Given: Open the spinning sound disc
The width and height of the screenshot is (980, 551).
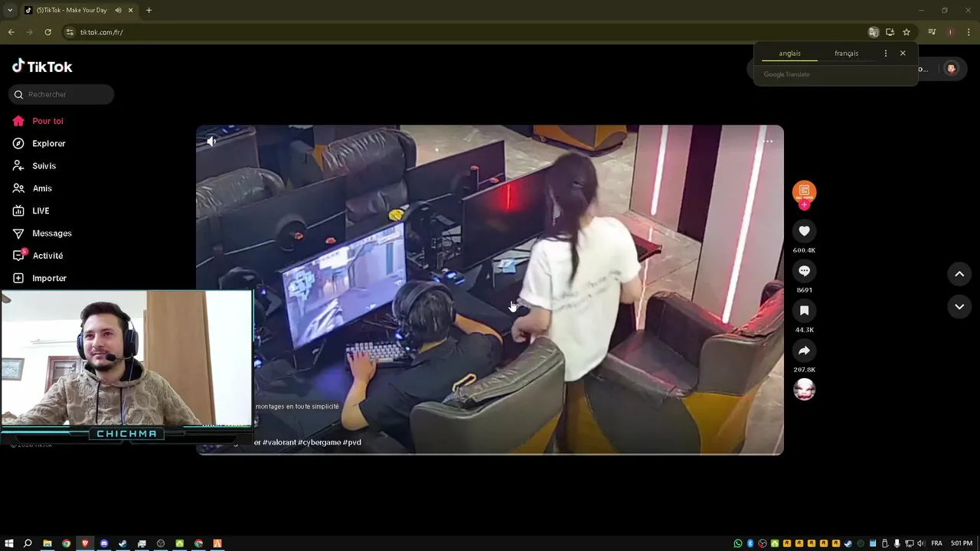Looking at the screenshot, I should (x=804, y=390).
